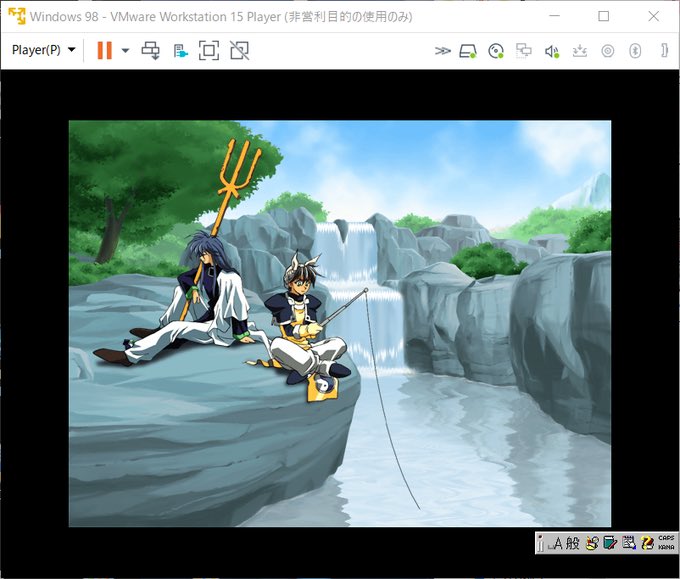Toggle the Unity mode icon

pyautogui.click(x=239, y=50)
